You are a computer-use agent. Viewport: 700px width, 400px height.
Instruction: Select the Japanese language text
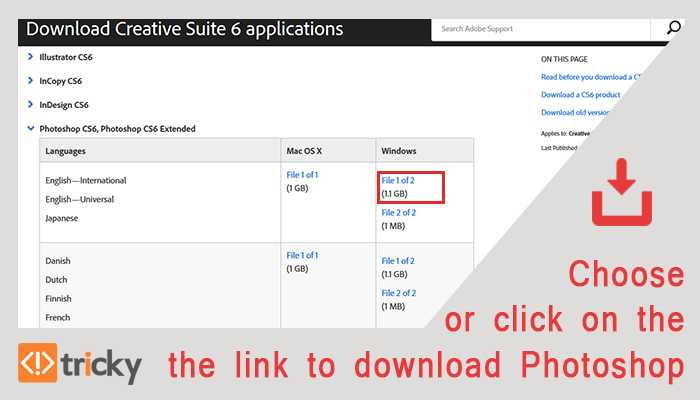pos(62,218)
